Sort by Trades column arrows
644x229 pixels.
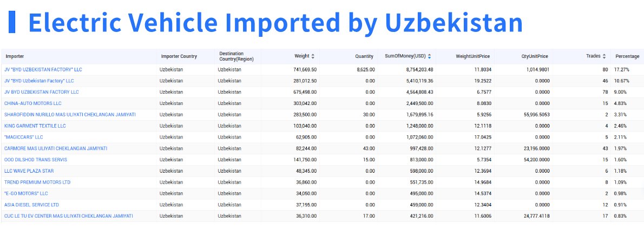point(604,56)
